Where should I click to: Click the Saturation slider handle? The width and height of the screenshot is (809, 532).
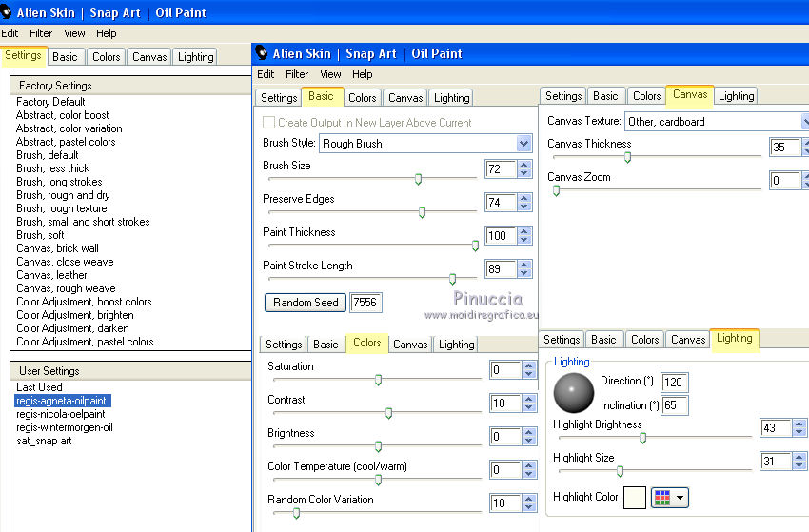[x=378, y=381]
